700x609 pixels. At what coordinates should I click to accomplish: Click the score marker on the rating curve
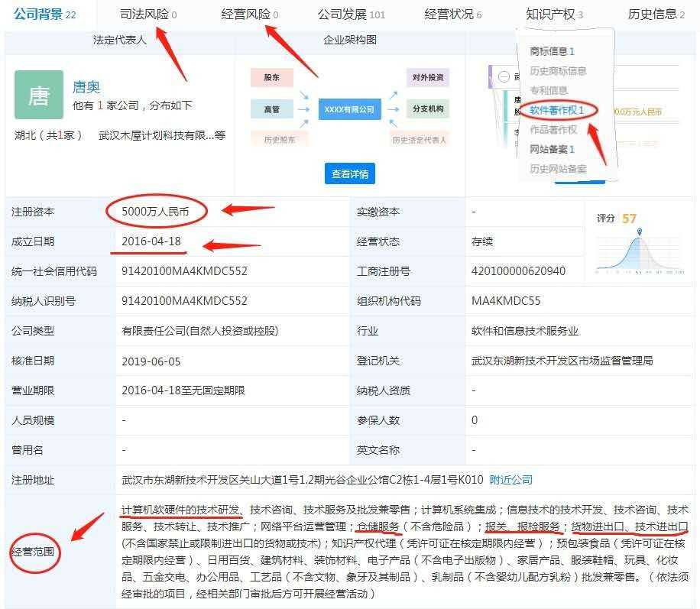click(640, 231)
